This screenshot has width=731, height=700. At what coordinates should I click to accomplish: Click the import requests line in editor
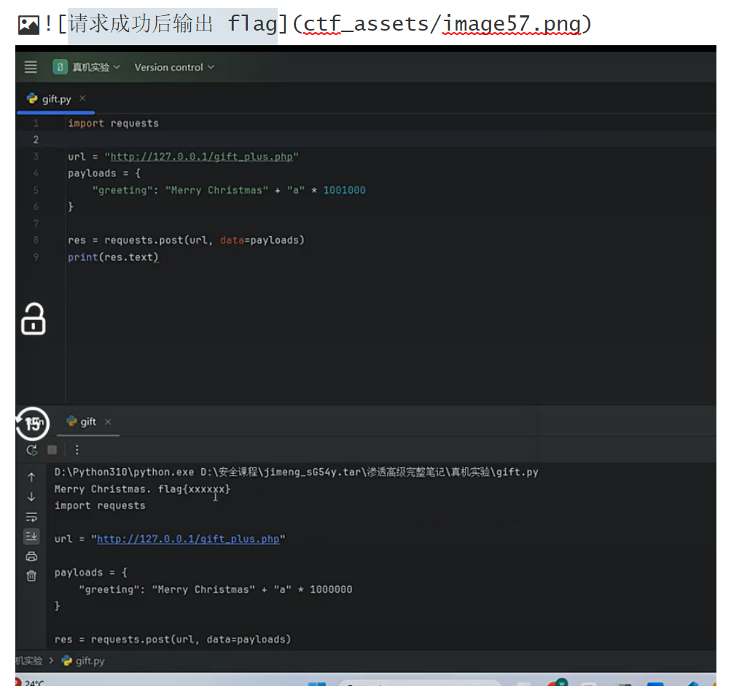tap(113, 123)
